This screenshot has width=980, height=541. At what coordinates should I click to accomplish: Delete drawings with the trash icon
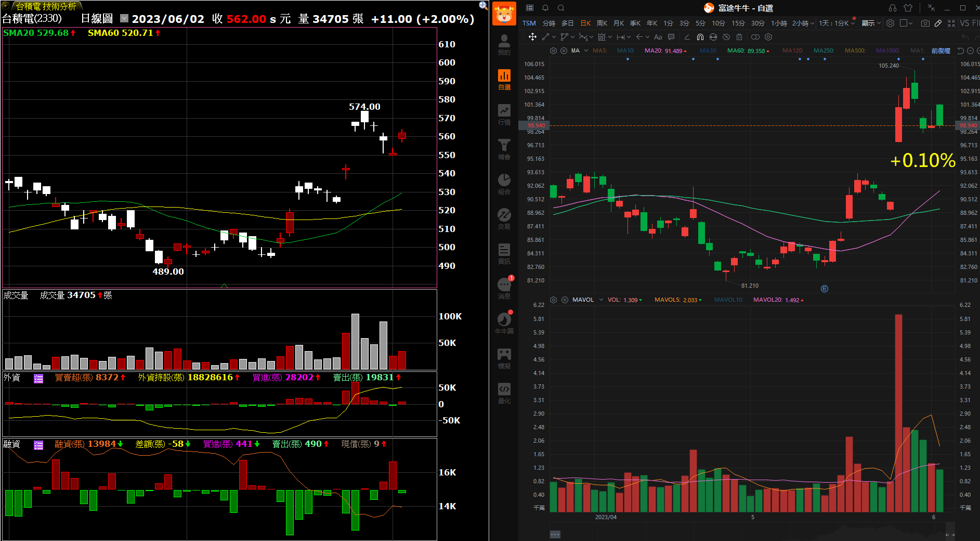[x=739, y=37]
